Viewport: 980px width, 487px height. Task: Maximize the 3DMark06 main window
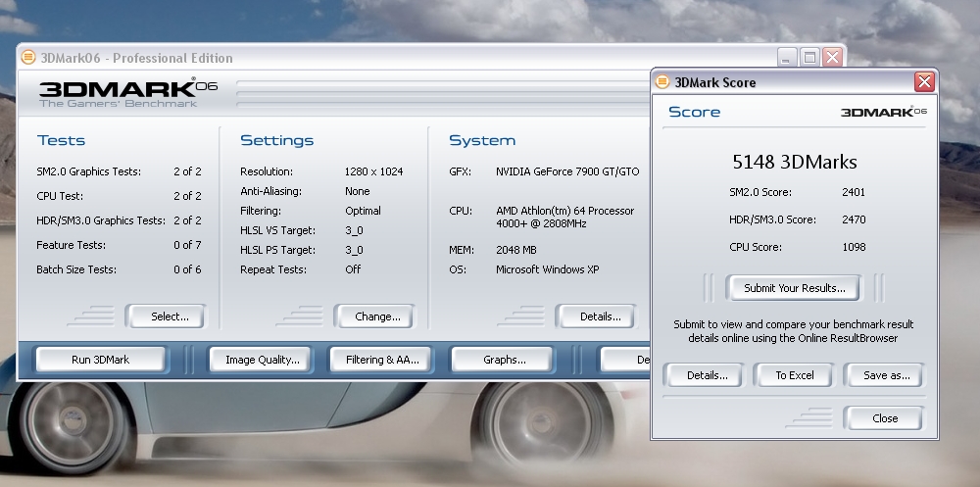coord(809,58)
